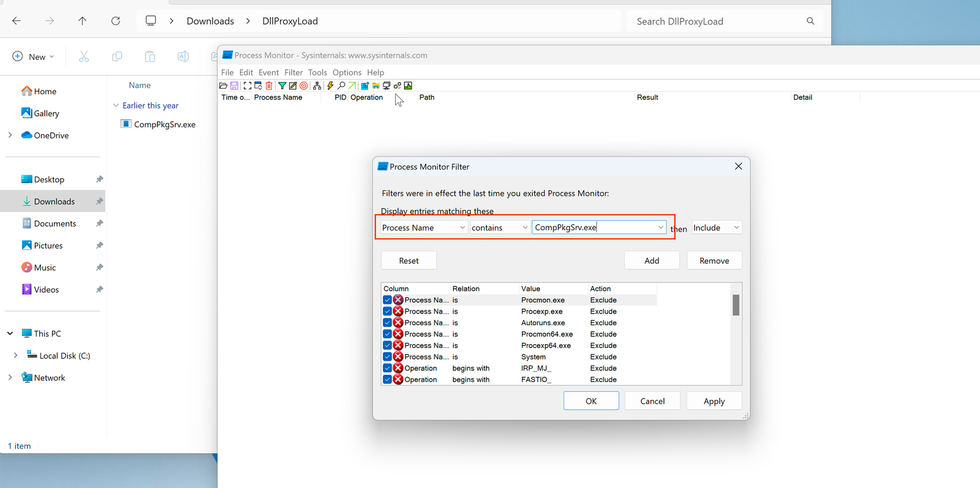Click the green Jump To arrow icon
This screenshot has width=980, height=488.
coord(352,86)
